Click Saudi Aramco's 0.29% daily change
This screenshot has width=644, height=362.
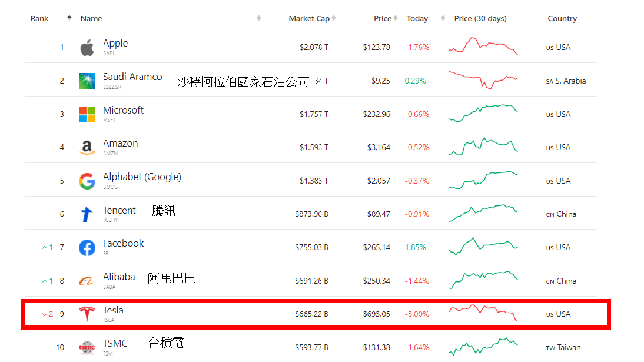[x=415, y=81]
